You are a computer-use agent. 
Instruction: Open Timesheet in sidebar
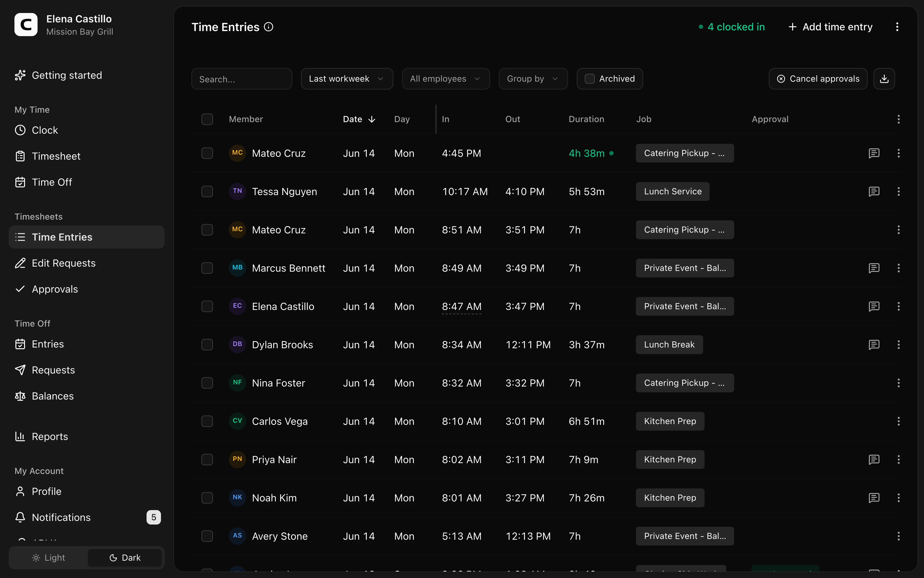(x=86, y=156)
